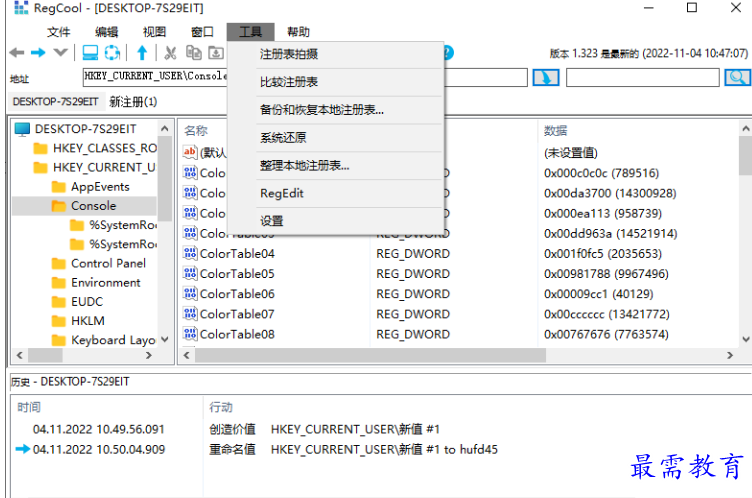Launch RegEdit from the tools menu
Image resolution: width=752 pixels, height=498 pixels.
click(336, 193)
